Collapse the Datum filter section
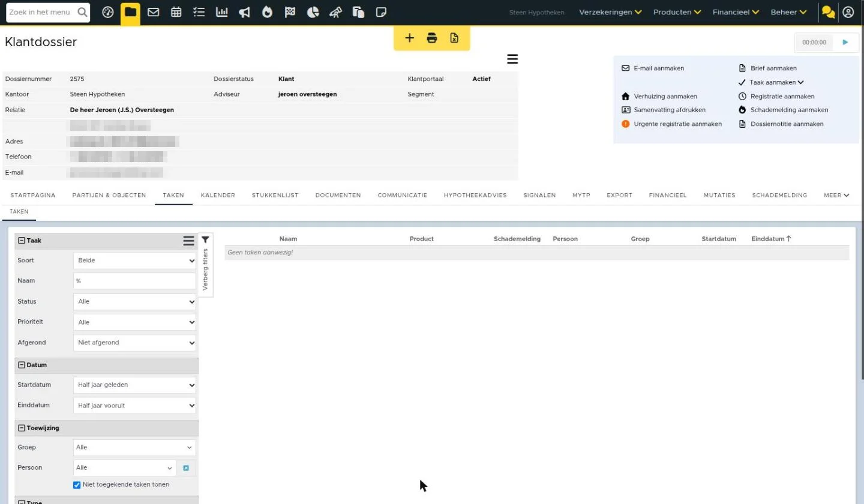 click(22, 365)
